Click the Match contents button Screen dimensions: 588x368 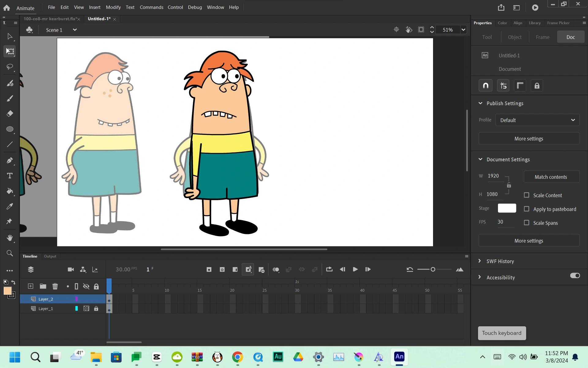[551, 177]
